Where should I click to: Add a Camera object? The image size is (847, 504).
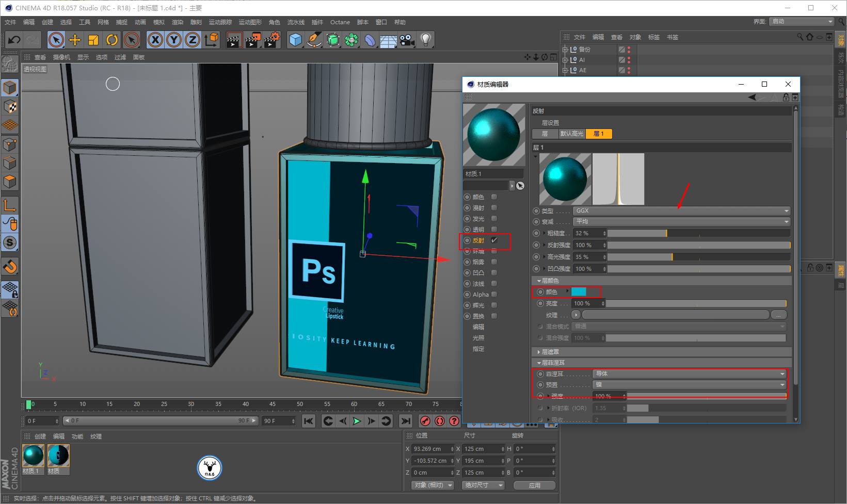(407, 40)
